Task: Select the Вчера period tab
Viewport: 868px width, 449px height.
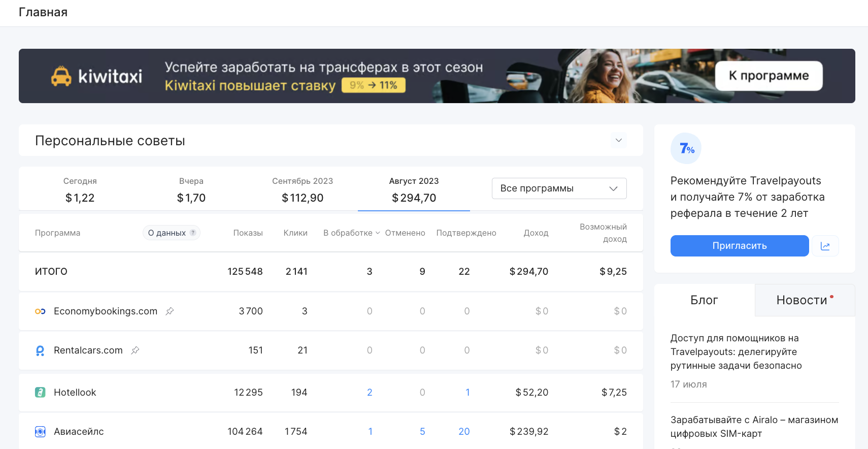Action: 191,189
